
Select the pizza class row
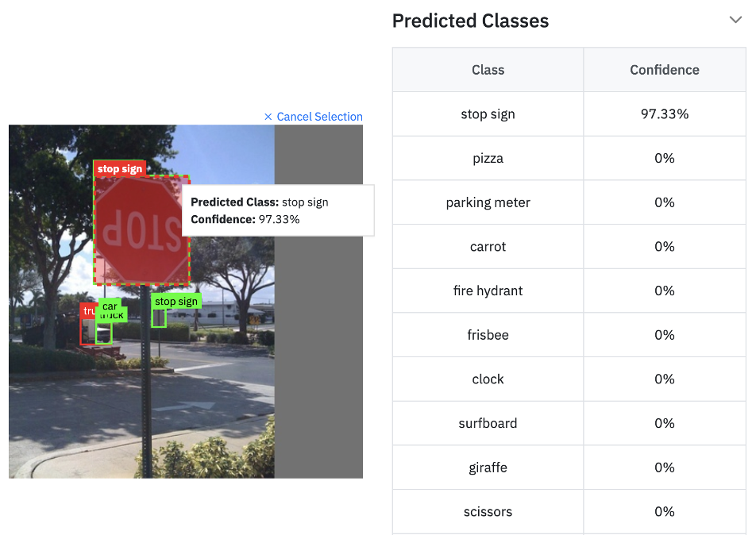[x=488, y=159]
